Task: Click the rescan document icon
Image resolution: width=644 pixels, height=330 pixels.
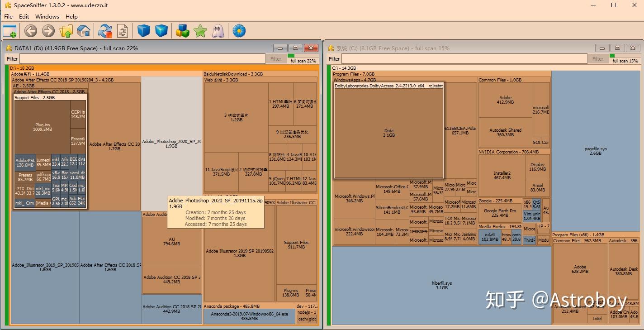Action: pos(123,31)
